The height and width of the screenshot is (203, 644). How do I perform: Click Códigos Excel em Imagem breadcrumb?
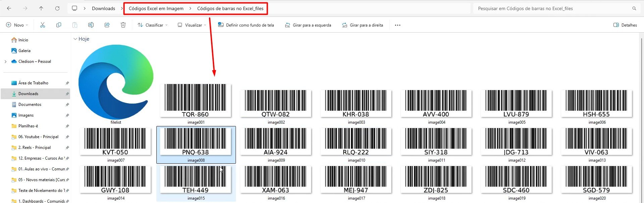[156, 8]
